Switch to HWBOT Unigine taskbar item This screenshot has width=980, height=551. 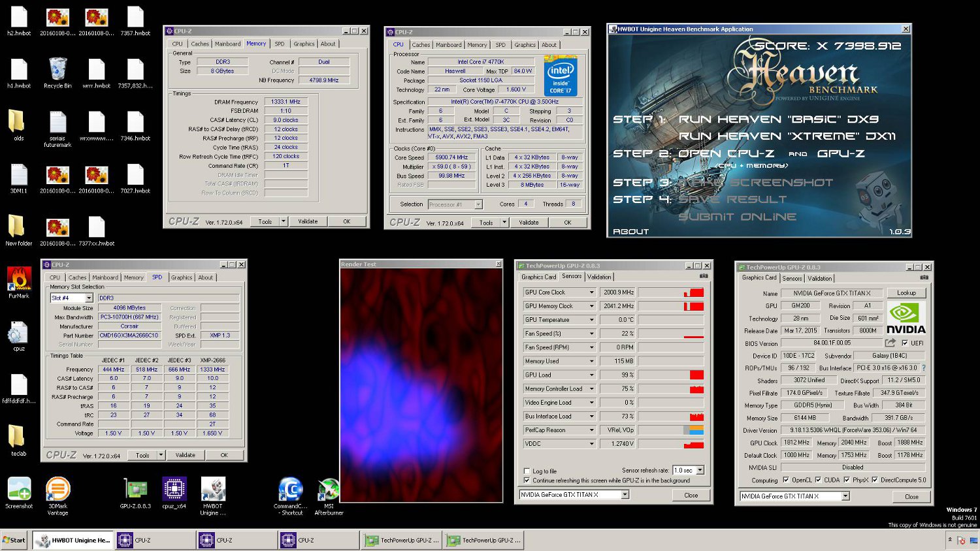[73, 540]
